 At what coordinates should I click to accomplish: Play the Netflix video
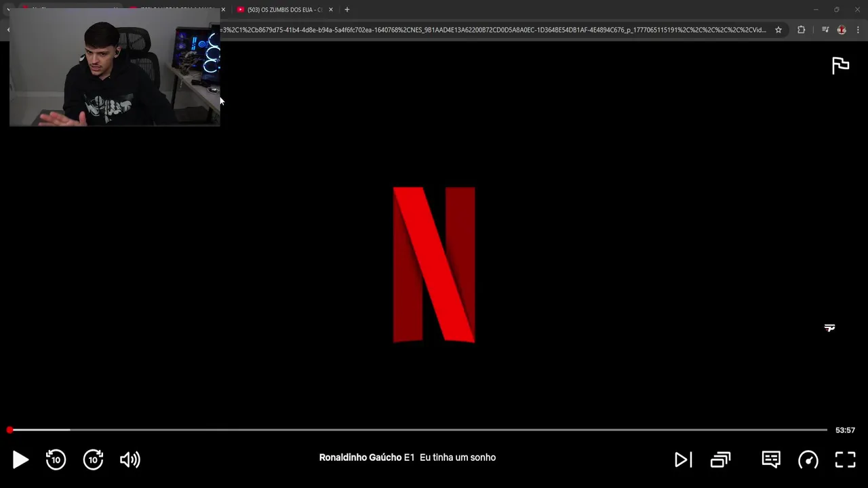20,460
